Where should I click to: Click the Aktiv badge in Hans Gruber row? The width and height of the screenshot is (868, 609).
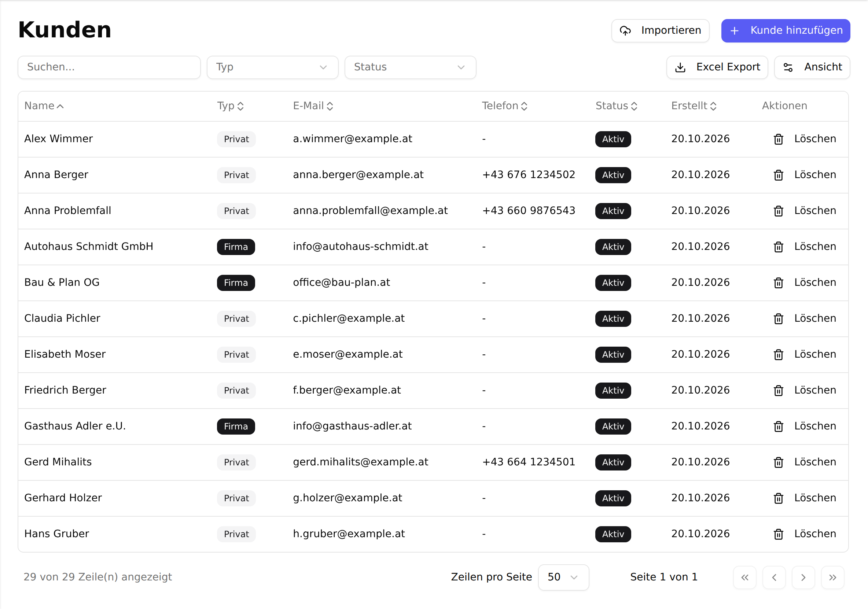point(613,534)
